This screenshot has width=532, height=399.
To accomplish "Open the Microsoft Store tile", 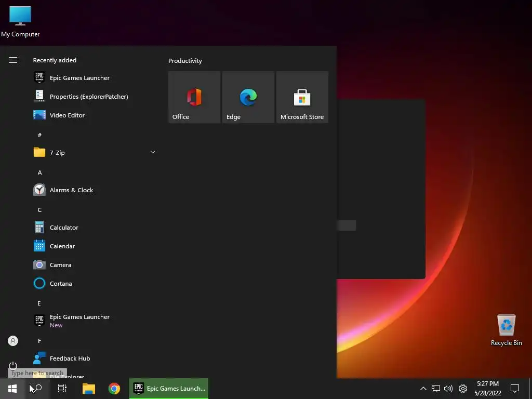I will 302,97.
